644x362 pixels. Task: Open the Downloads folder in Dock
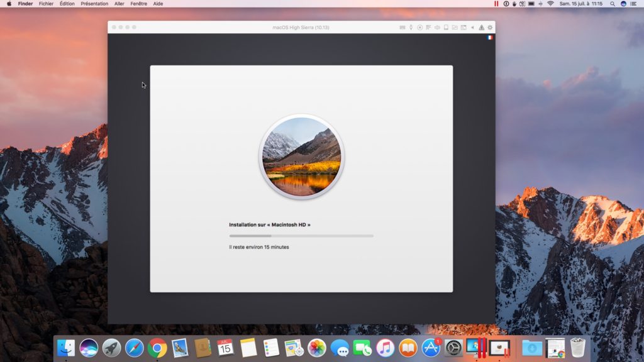[x=532, y=348]
